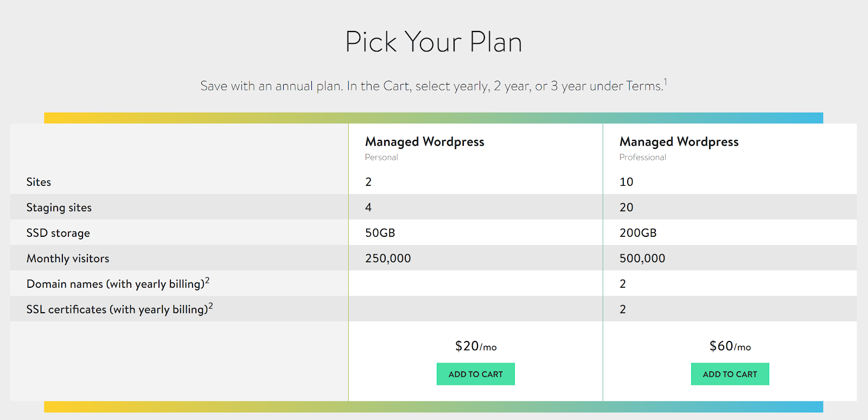Add Professional plan to cart
Image resolution: width=868 pixels, height=420 pixels.
tap(730, 374)
